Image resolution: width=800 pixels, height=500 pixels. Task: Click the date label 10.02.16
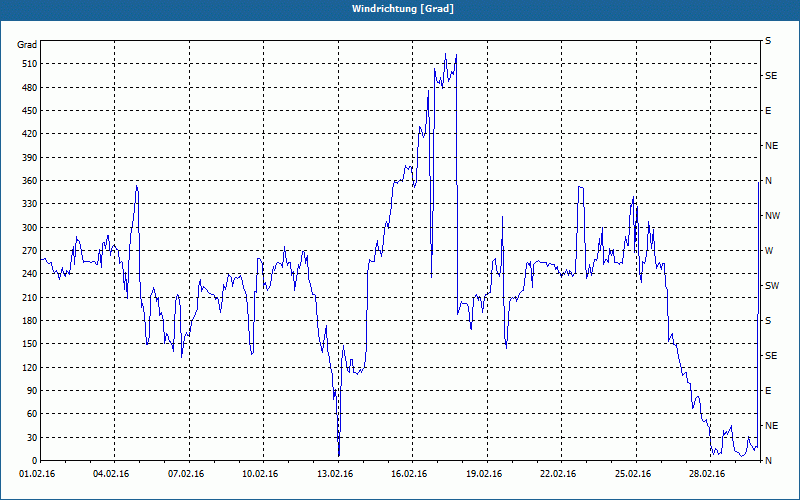(x=260, y=474)
